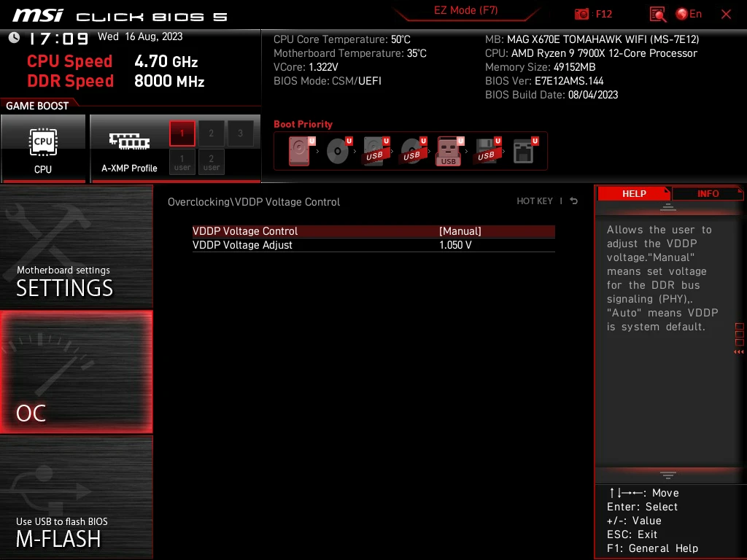This screenshot has height=560, width=747.
Task: Expand help panel with the bottom handle
Action: pos(668,475)
